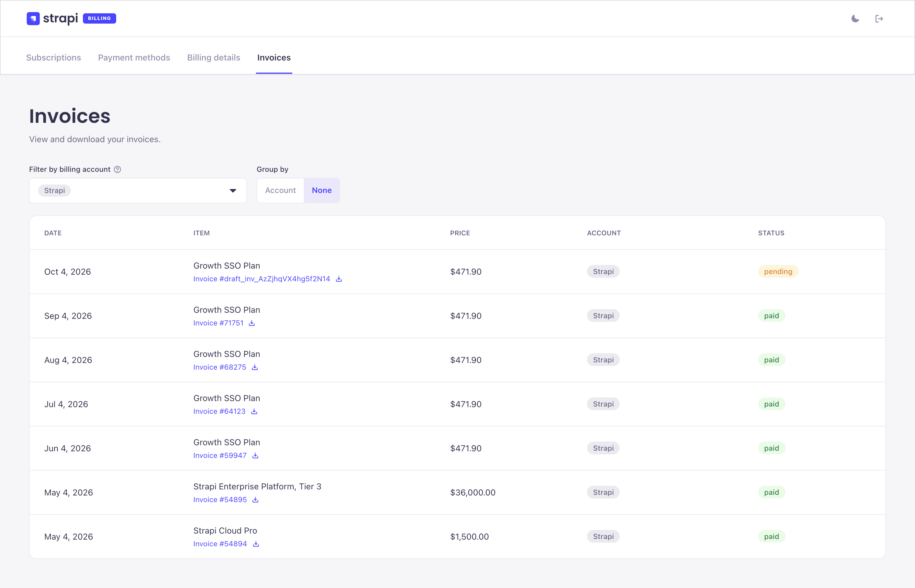
Task: Click the Jun 4, 2026 date cell
Action: pos(67,448)
